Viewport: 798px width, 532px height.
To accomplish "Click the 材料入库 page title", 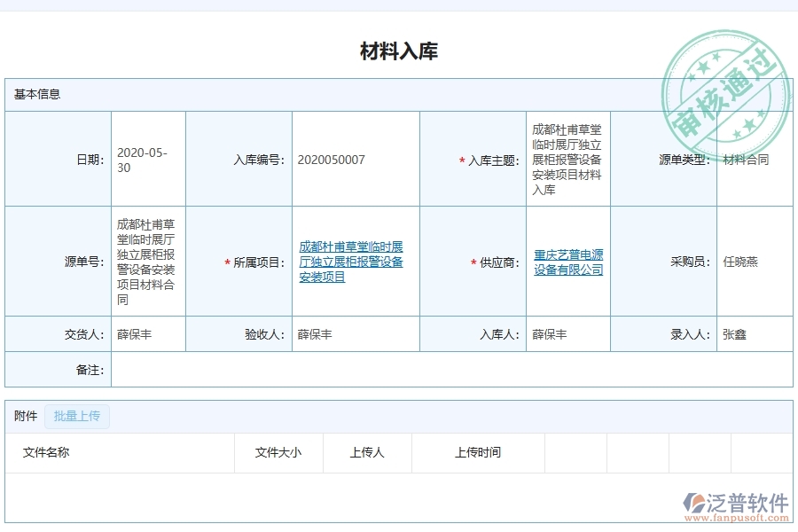I will (x=398, y=51).
